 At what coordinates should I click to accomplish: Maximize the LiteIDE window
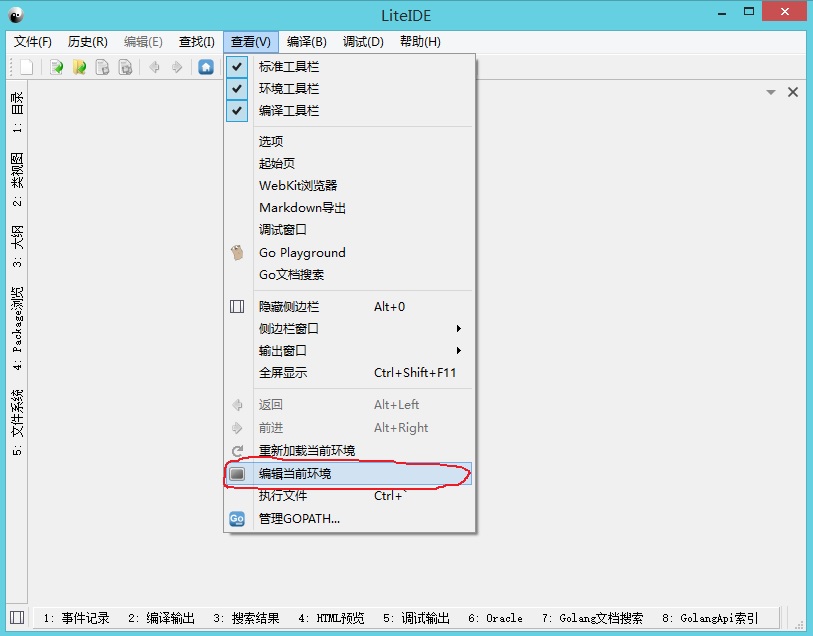[749, 11]
